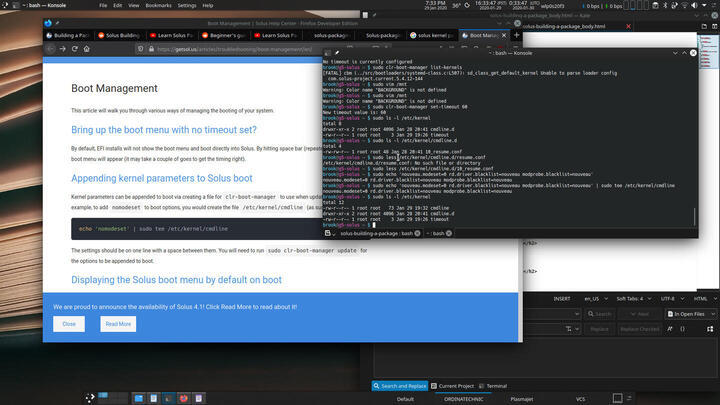Click Kate document minimap scrollbar
Image resolution: width=720 pixels, height=405 pixels.
[x=708, y=51]
